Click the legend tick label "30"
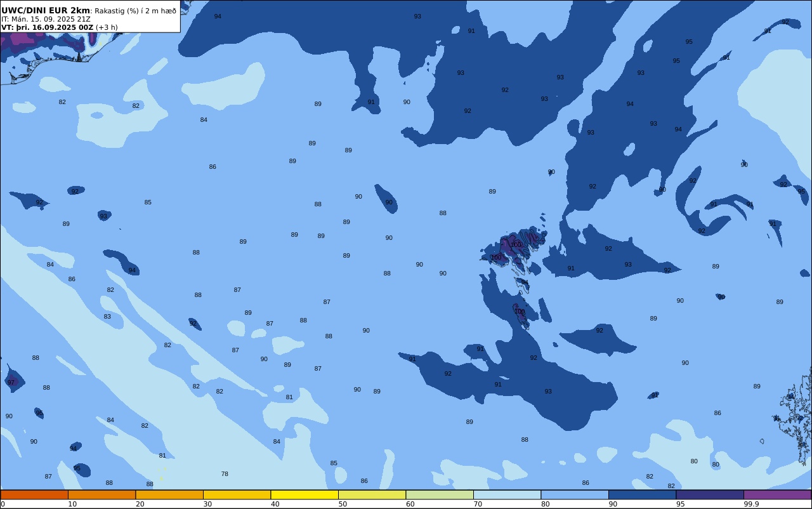 point(207,504)
